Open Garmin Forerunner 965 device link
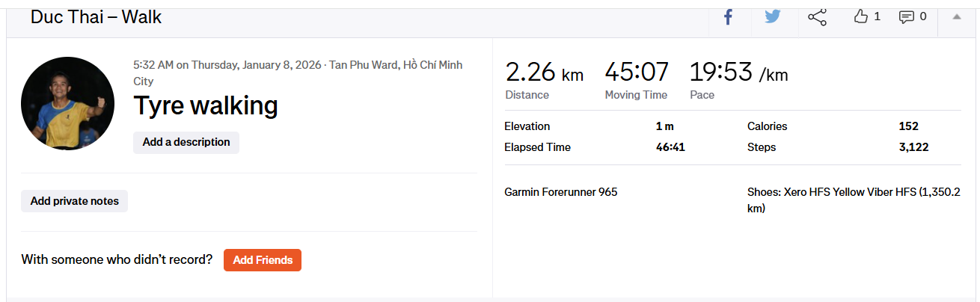 point(560,192)
